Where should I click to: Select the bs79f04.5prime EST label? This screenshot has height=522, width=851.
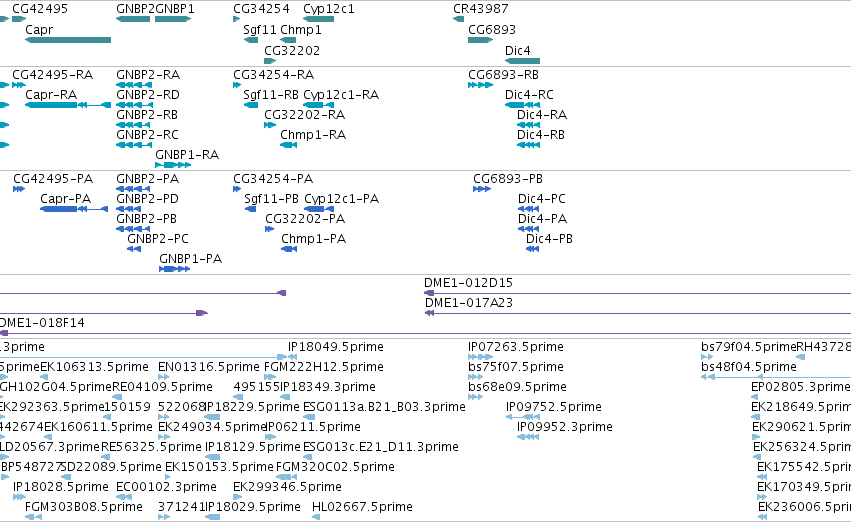pos(748,347)
